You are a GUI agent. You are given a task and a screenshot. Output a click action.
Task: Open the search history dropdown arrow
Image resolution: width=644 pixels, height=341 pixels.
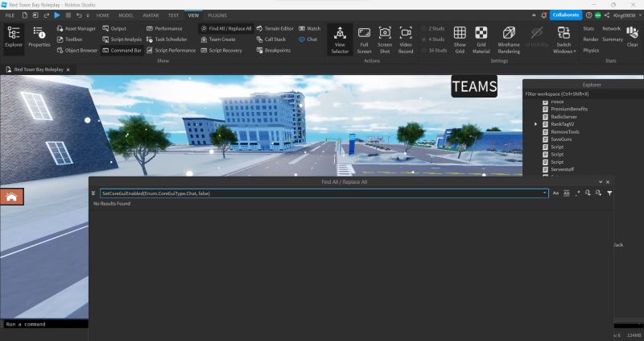pyautogui.click(x=545, y=193)
